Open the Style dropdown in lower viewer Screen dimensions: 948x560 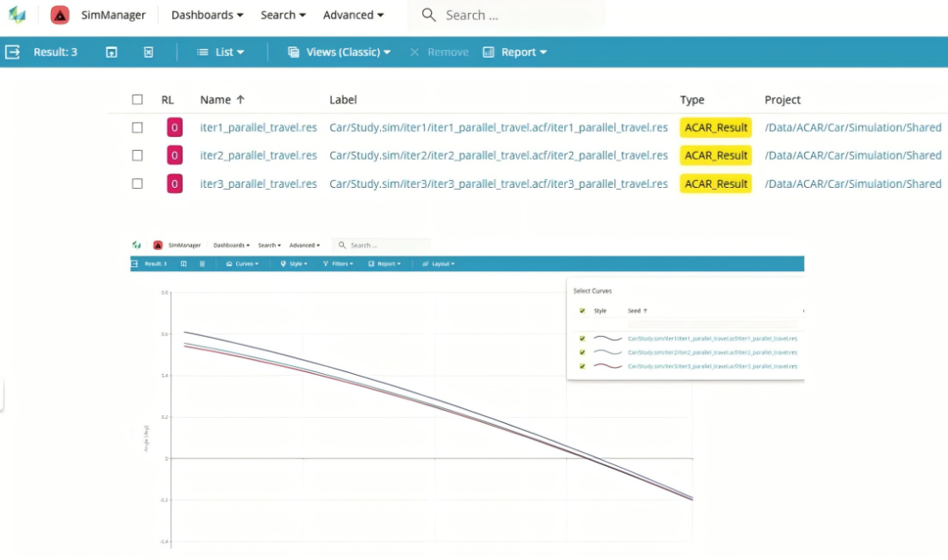tap(294, 263)
